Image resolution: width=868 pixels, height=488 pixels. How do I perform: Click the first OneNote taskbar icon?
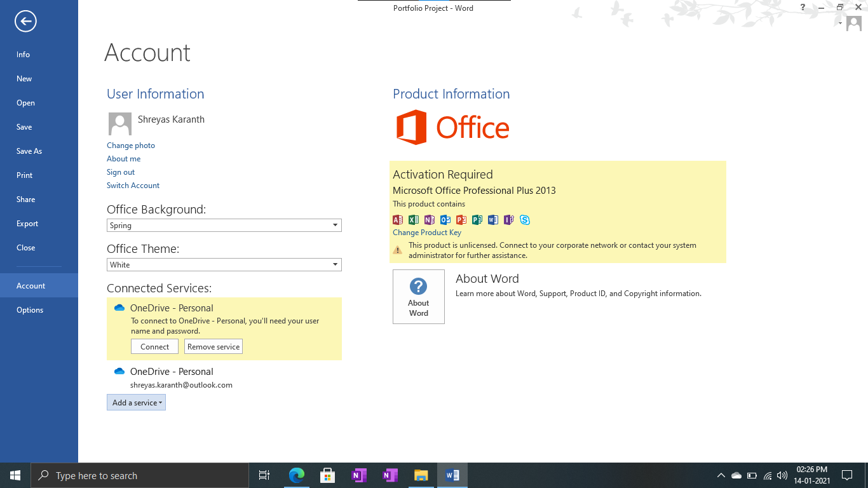click(358, 475)
